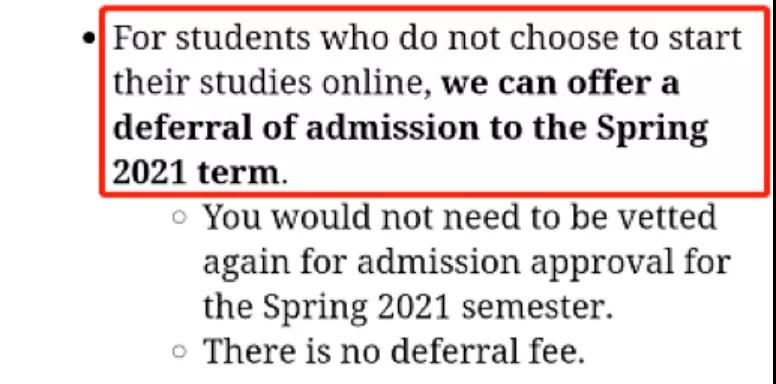Click the line 'You would not need to be vetted'
Image resolution: width=776 pixels, height=384 pixels.
click(460, 217)
